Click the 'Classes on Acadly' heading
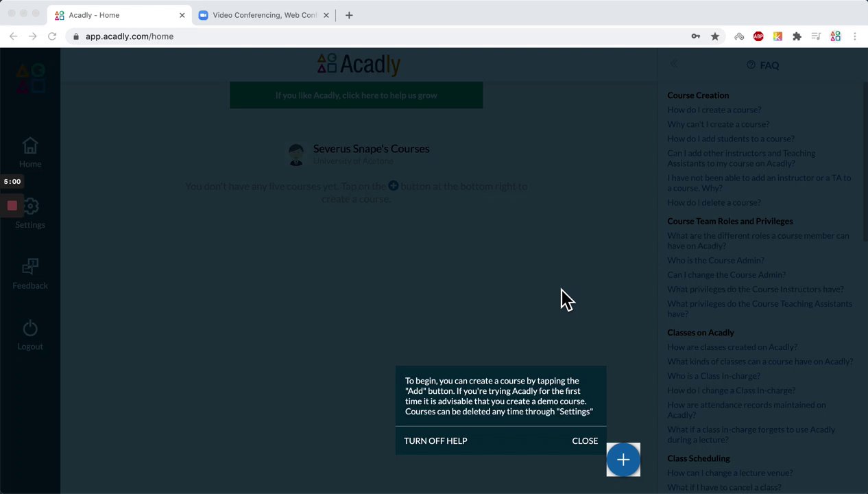Image resolution: width=868 pixels, height=494 pixels. click(700, 333)
